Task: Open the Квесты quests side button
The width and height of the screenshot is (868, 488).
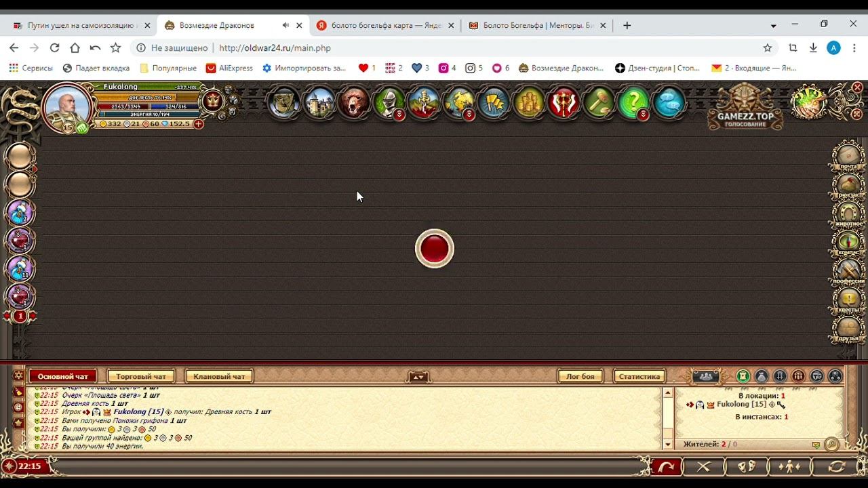Action: pos(848,300)
